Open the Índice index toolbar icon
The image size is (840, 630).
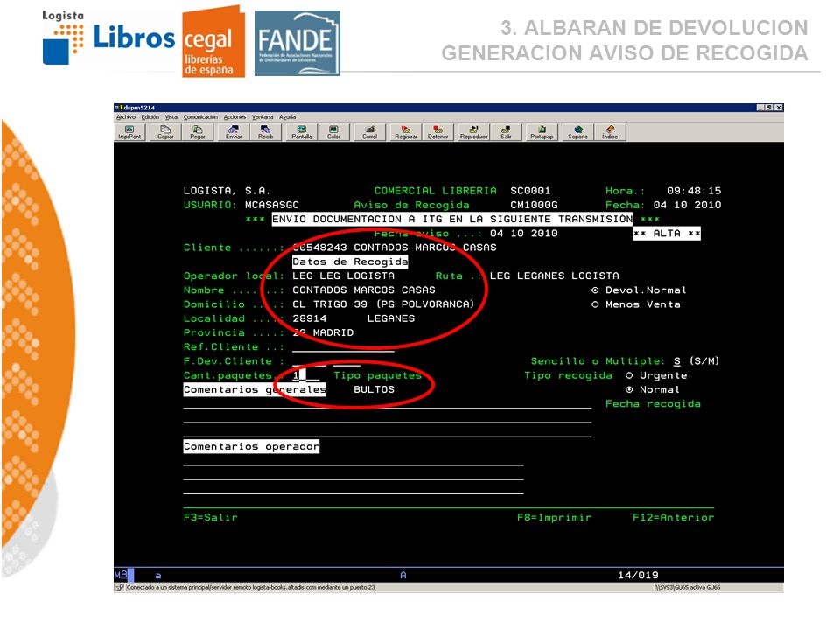(610, 132)
